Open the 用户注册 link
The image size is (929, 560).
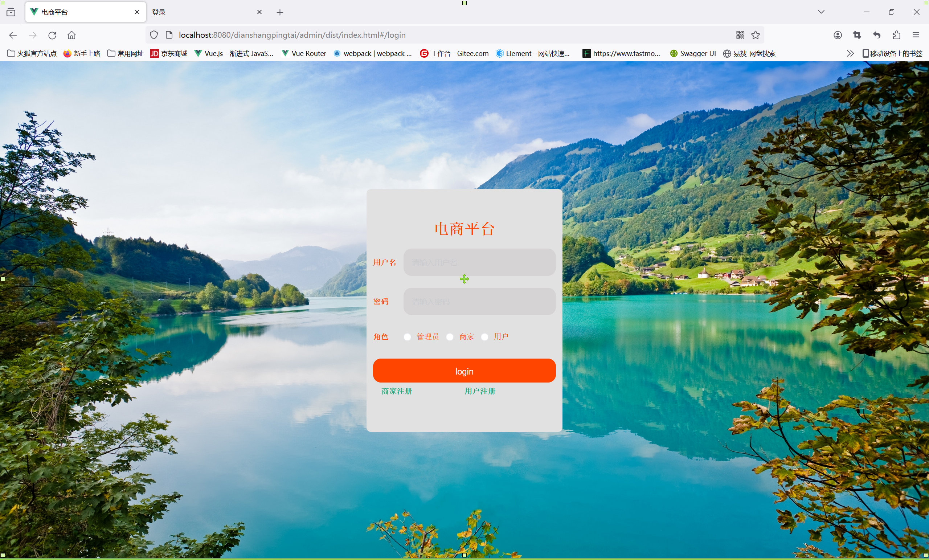point(480,391)
